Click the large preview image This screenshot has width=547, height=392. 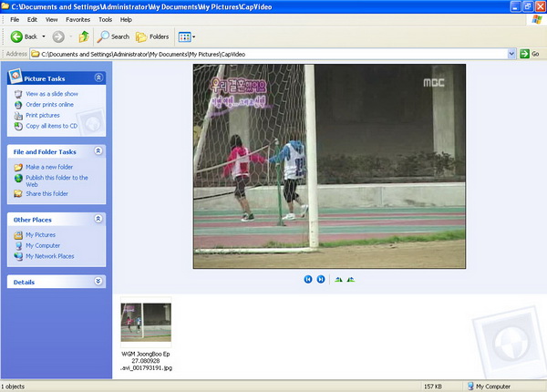[x=329, y=166]
